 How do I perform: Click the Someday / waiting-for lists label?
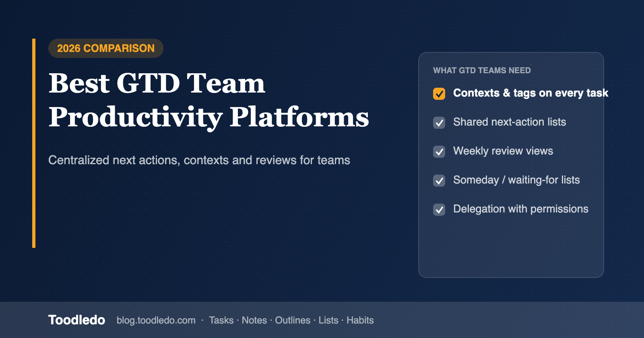coord(516,180)
